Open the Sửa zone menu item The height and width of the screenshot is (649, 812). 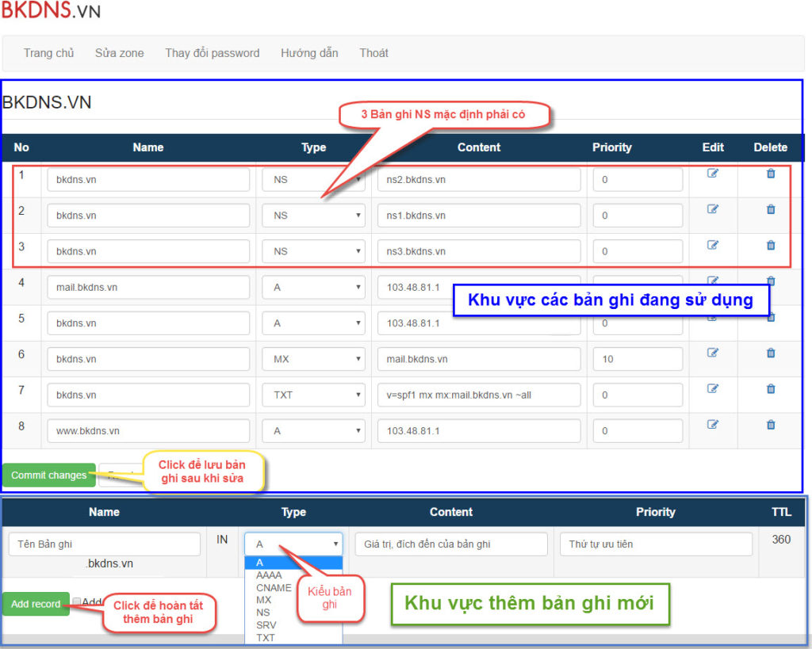(120, 53)
